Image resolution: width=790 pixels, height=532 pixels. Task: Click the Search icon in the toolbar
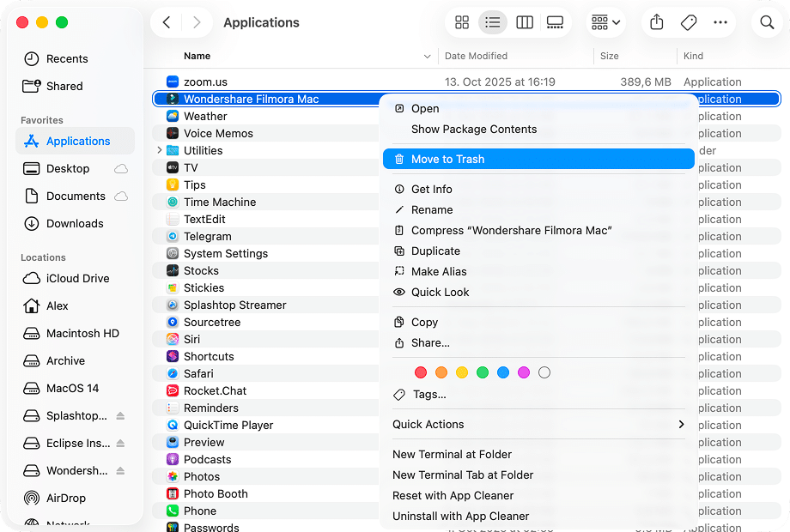coord(766,22)
